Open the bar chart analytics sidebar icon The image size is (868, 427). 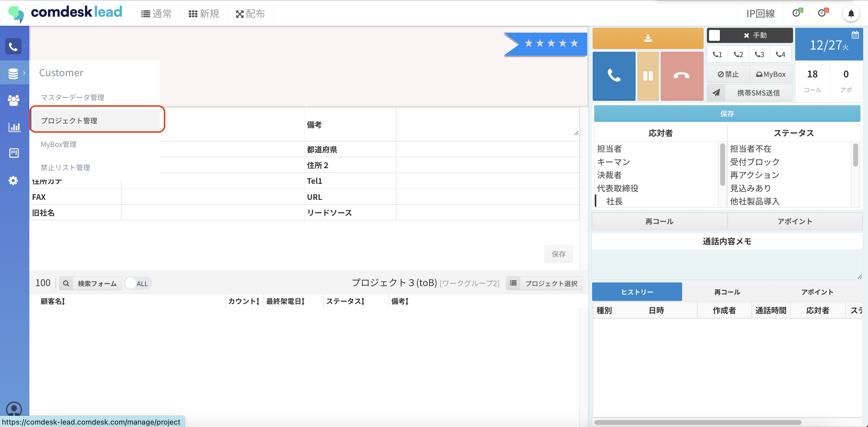point(14,127)
